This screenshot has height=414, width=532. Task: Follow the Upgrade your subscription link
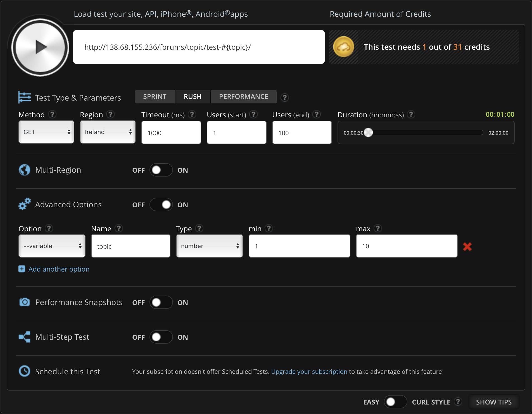point(309,372)
